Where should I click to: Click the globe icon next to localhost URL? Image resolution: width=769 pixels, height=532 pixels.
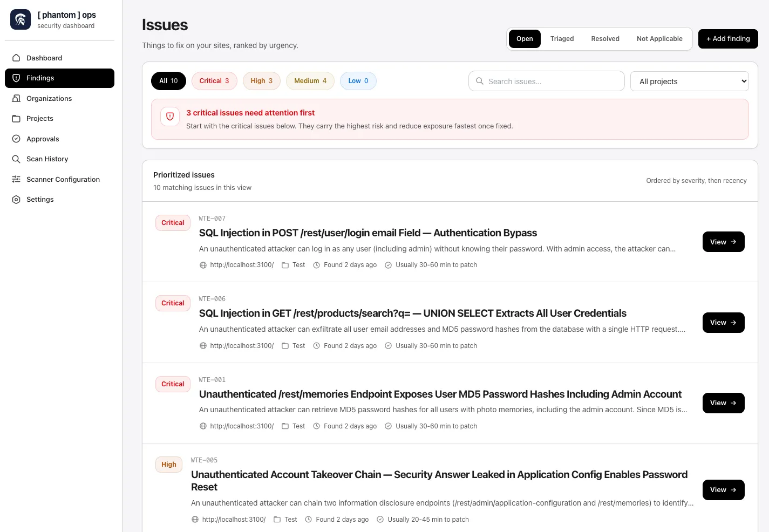(x=203, y=265)
